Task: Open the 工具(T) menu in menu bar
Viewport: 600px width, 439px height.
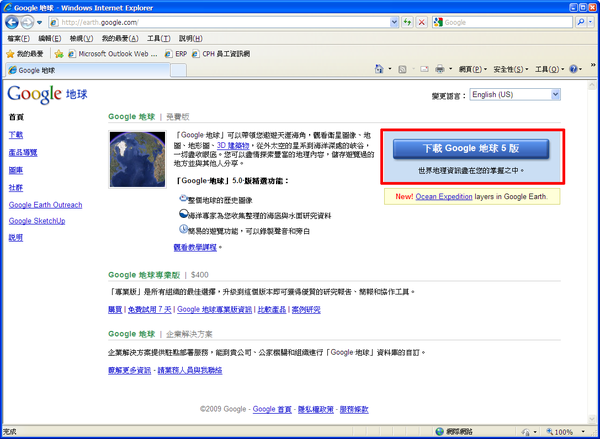Action: (159, 38)
